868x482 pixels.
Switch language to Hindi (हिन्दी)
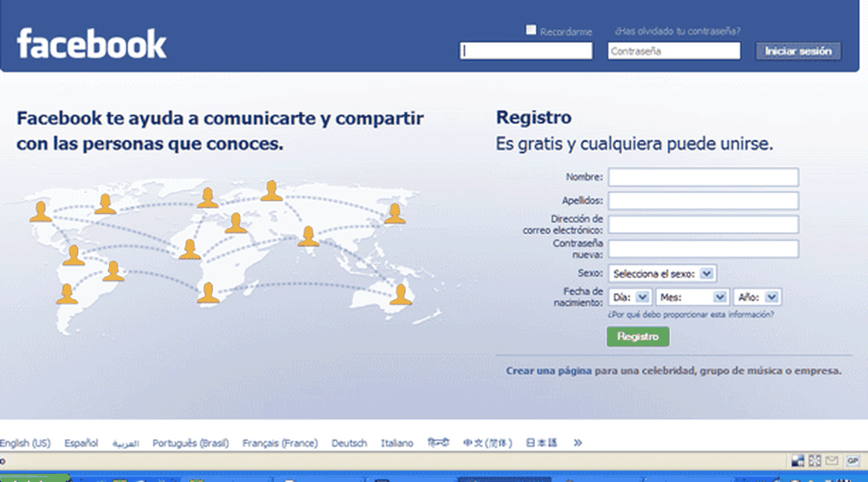coord(438,443)
